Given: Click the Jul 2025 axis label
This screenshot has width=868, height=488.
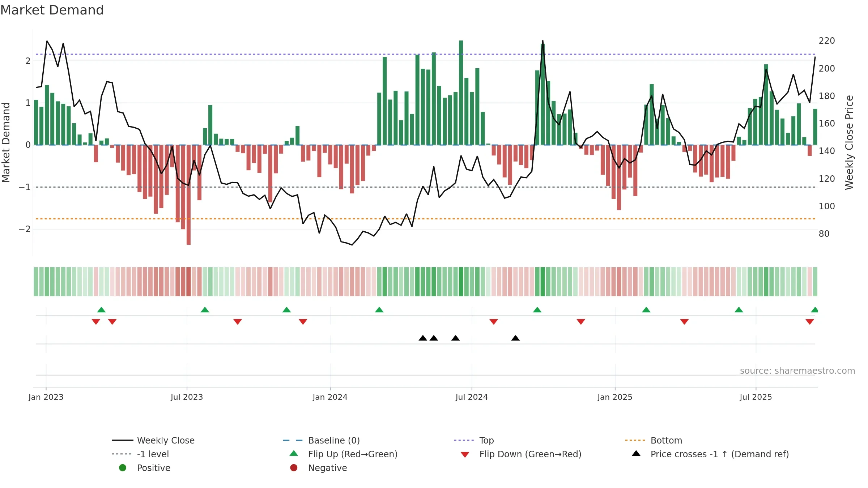Looking at the screenshot, I should click(756, 397).
